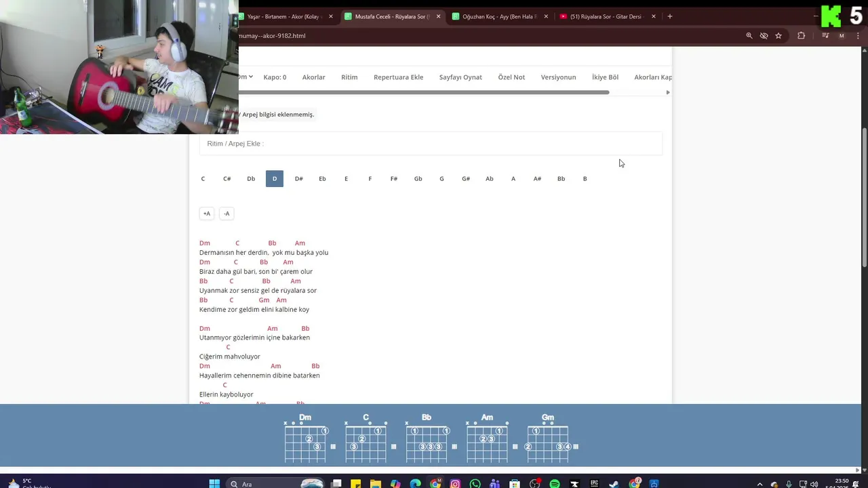The image size is (868, 488).
Task: Switch to Yaşar - Birtanem Akor tab
Action: tap(283, 16)
